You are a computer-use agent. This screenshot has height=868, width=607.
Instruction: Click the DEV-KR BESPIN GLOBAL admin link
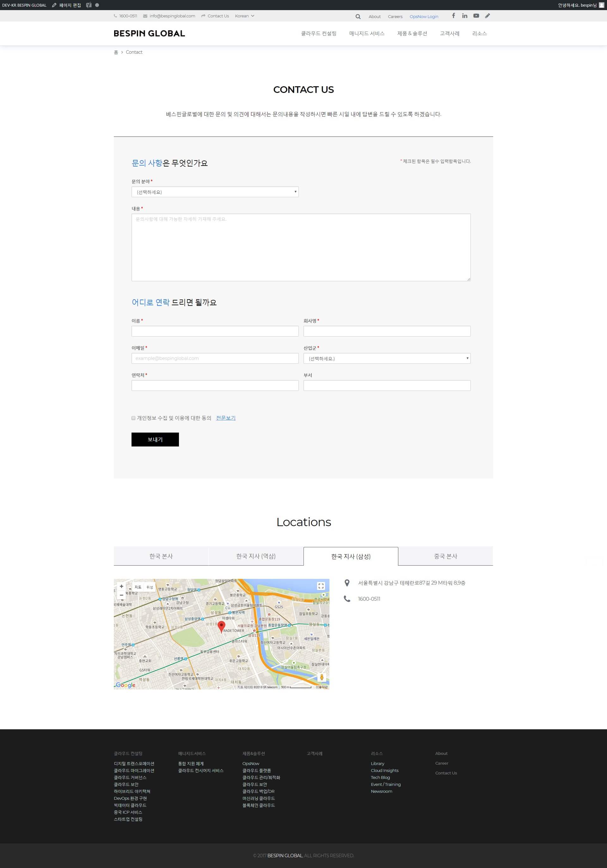point(24,5)
